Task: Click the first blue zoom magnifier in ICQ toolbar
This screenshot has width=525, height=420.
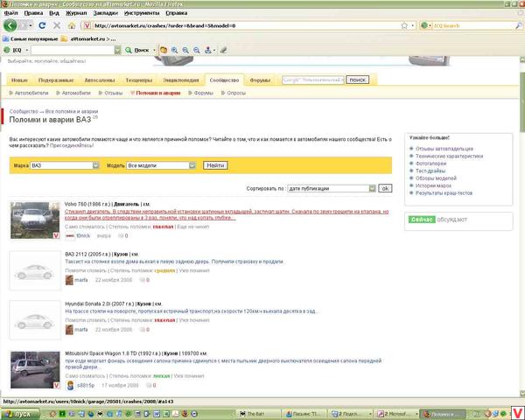Action: click(174, 50)
